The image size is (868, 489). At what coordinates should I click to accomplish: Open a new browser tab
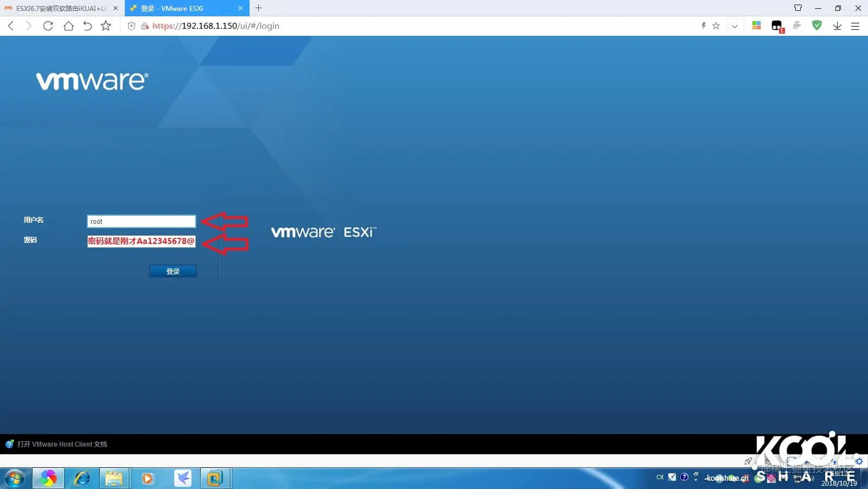pos(258,8)
